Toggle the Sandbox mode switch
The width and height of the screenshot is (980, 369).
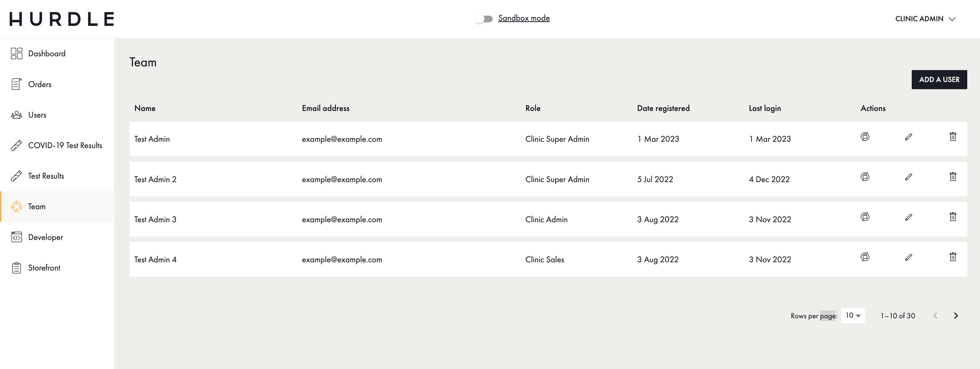point(484,19)
